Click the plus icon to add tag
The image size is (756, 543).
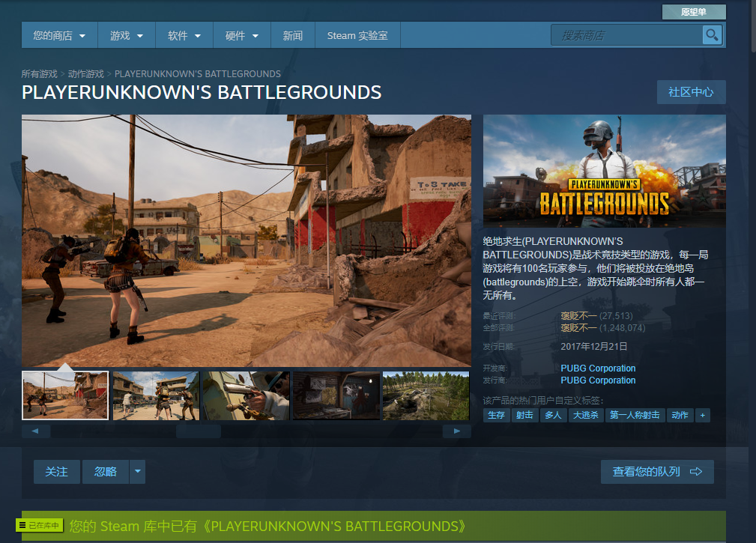(x=702, y=415)
